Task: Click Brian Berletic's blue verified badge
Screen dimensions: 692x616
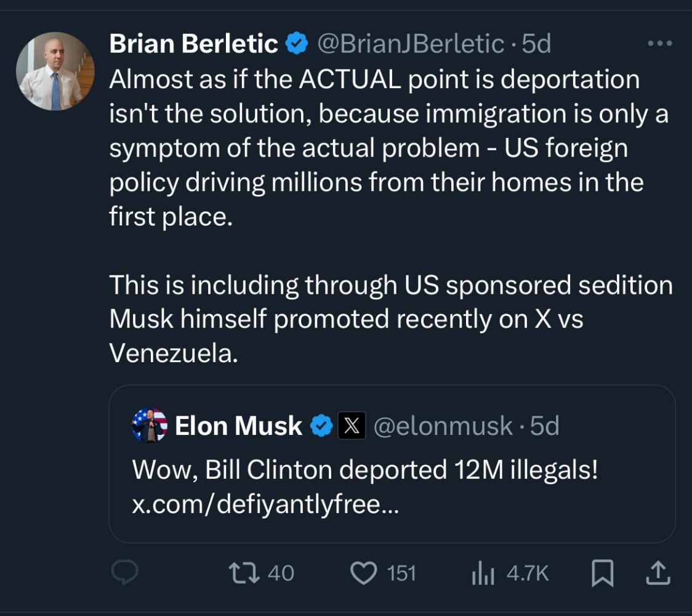Action: point(297,44)
